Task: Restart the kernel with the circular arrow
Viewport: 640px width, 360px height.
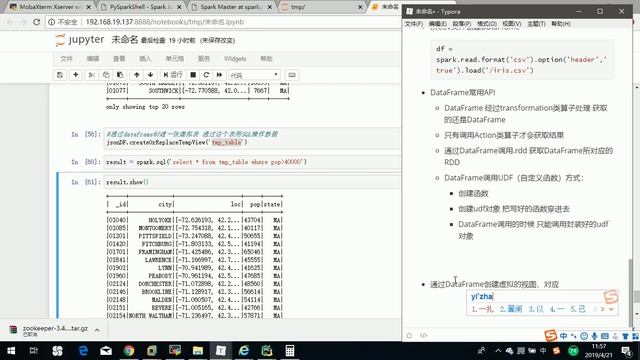Action: (x=206, y=75)
